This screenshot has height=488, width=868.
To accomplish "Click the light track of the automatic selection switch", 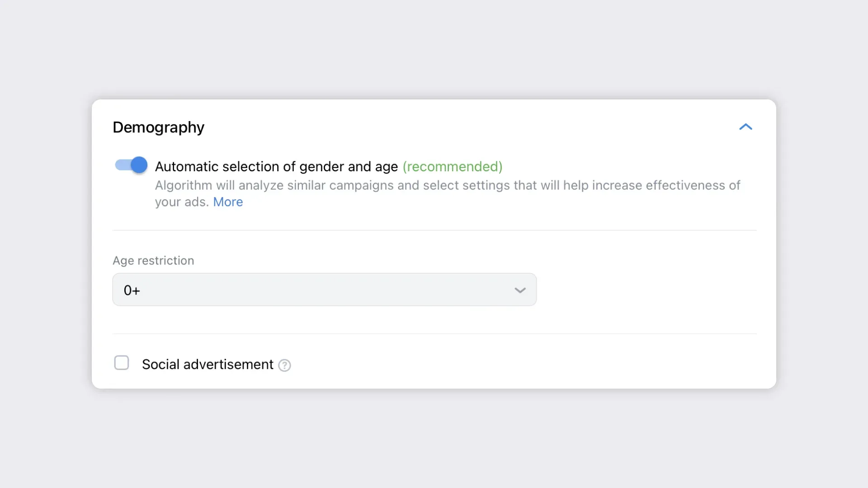I will (122, 165).
